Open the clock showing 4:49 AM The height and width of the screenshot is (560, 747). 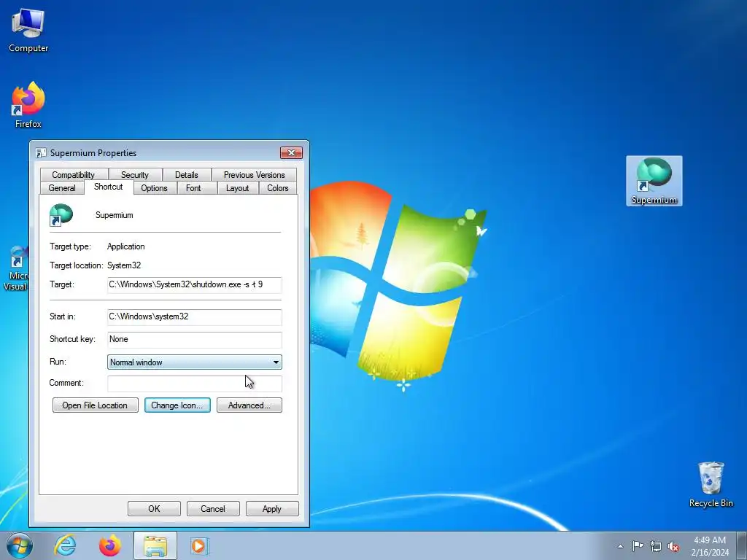point(710,545)
